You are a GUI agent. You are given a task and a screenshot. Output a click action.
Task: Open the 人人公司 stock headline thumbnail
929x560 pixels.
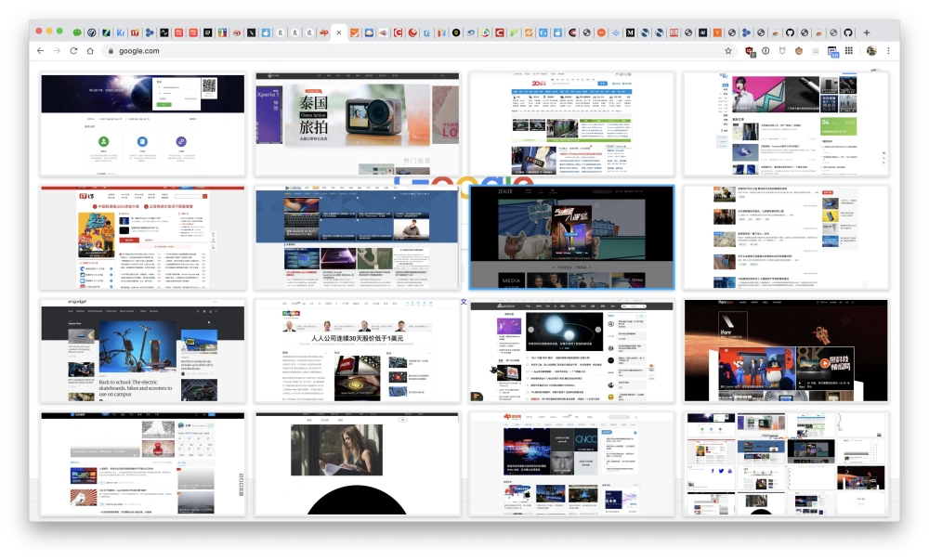[358, 350]
